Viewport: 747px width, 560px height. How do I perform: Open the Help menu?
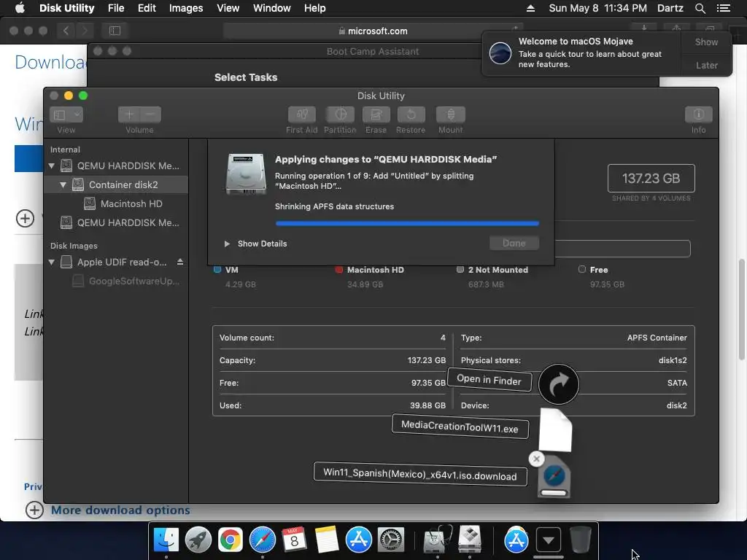click(x=314, y=8)
